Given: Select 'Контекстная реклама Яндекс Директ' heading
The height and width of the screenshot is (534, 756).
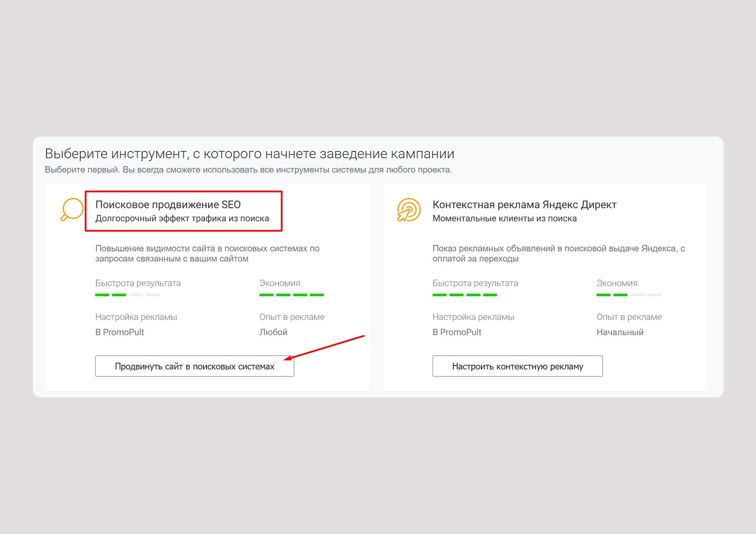Looking at the screenshot, I should pos(524,205).
